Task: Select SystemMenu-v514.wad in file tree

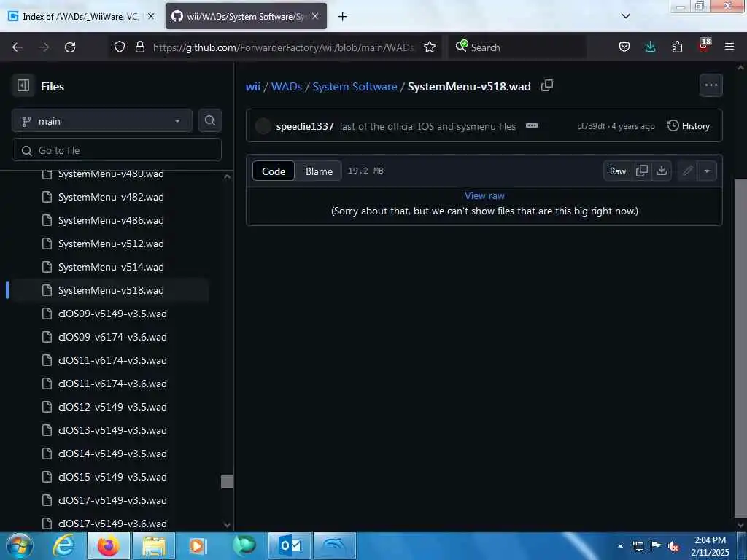Action: (x=111, y=267)
